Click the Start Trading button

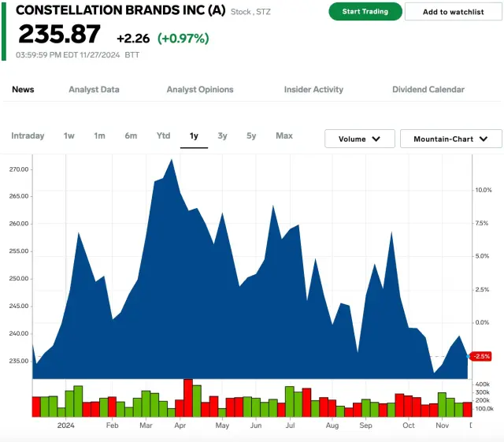pos(365,12)
